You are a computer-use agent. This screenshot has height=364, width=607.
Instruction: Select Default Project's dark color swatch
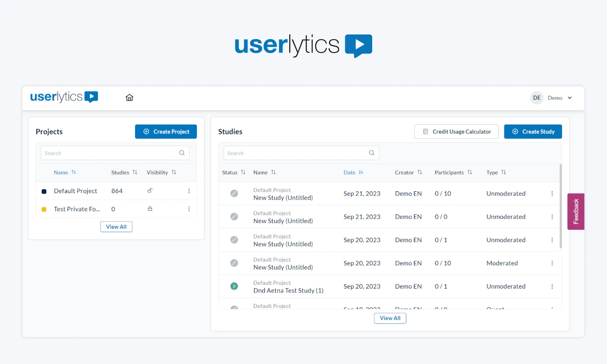tap(44, 191)
